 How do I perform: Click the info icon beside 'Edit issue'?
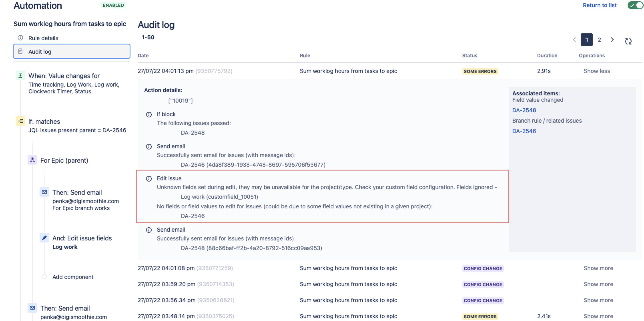click(149, 179)
